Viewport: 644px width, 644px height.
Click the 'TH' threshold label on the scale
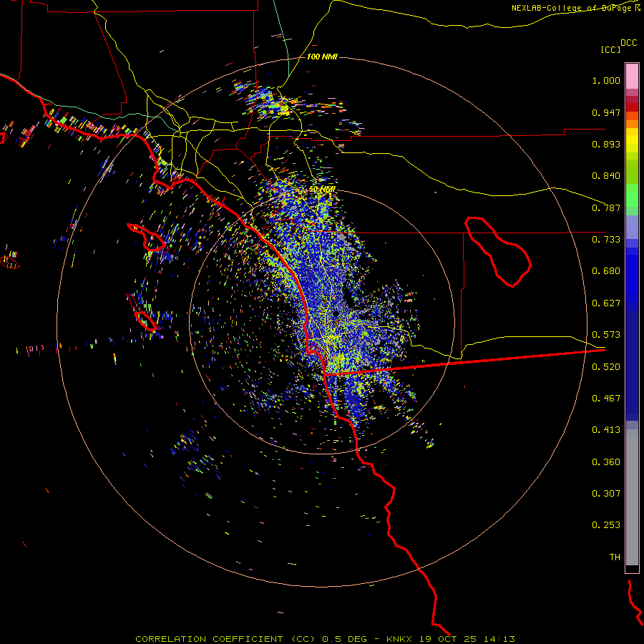[x=615, y=557]
